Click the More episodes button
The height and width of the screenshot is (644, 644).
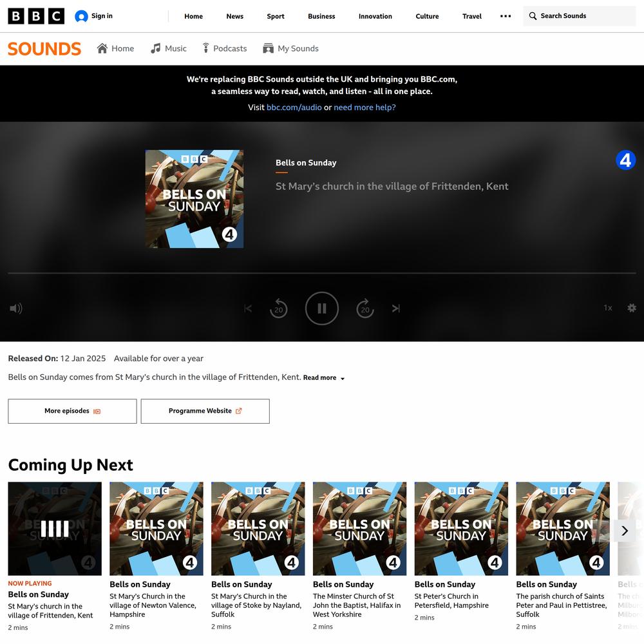(72, 411)
